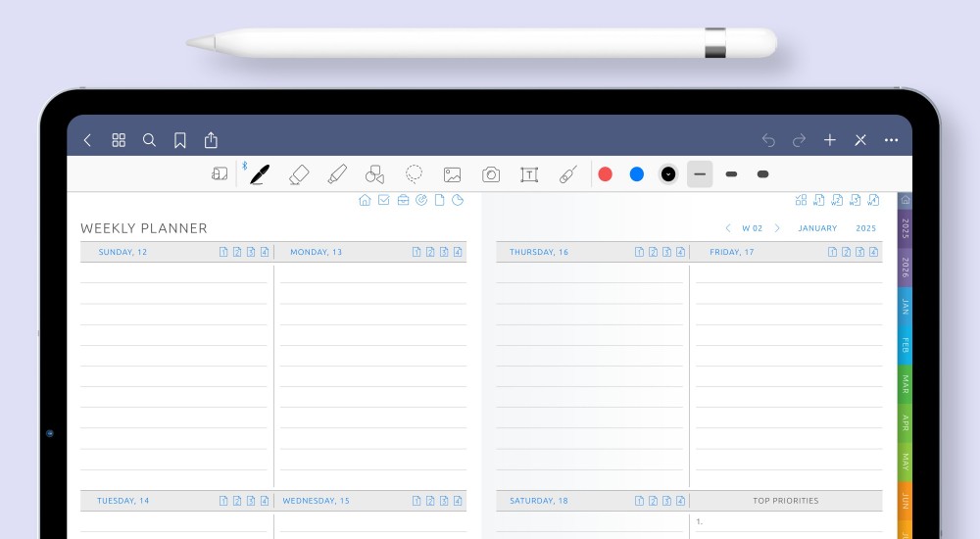980x539 pixels.
Task: Open the JANUARY month link
Action: click(x=817, y=228)
